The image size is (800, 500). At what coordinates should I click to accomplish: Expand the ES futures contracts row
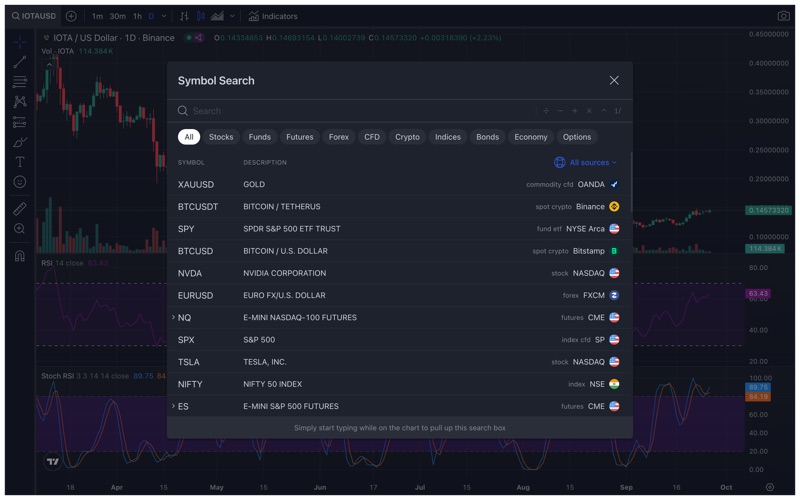[x=173, y=406]
